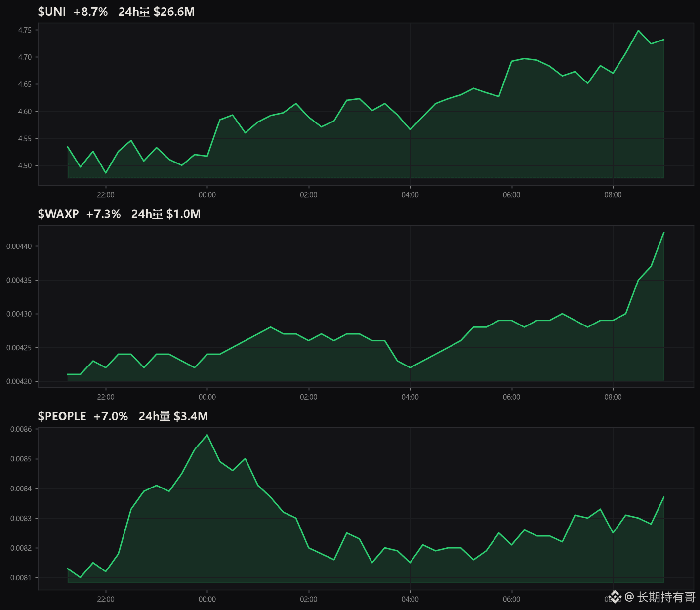Click 00:00 on the $UNI time axis

207,195
